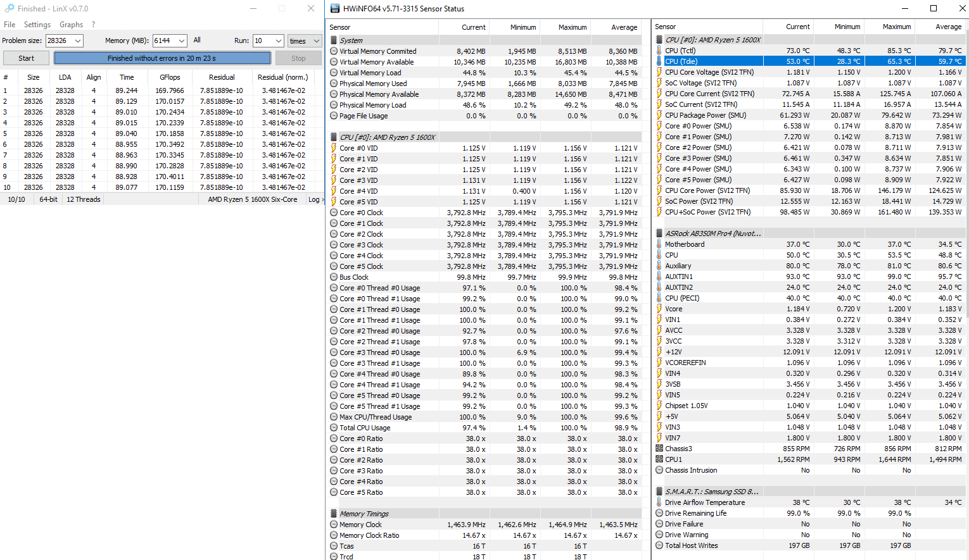Click the CPU Package Power (SMU) icon
Viewport: 969px width, 560px height.
(659, 115)
